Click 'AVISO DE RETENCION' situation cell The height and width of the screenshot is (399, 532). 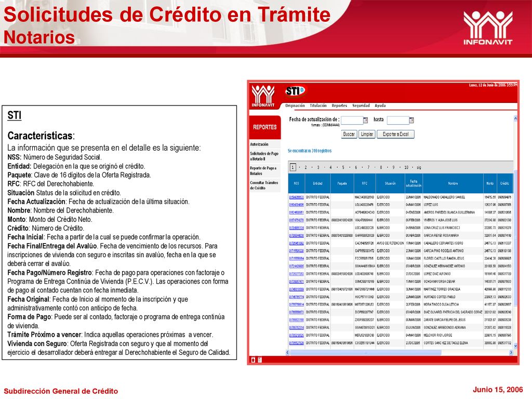390,243
